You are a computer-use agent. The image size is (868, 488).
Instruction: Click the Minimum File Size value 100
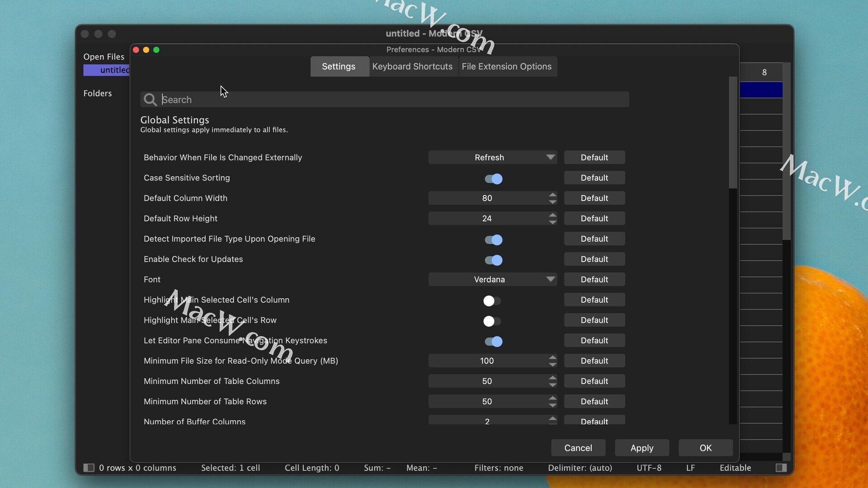tap(487, 361)
